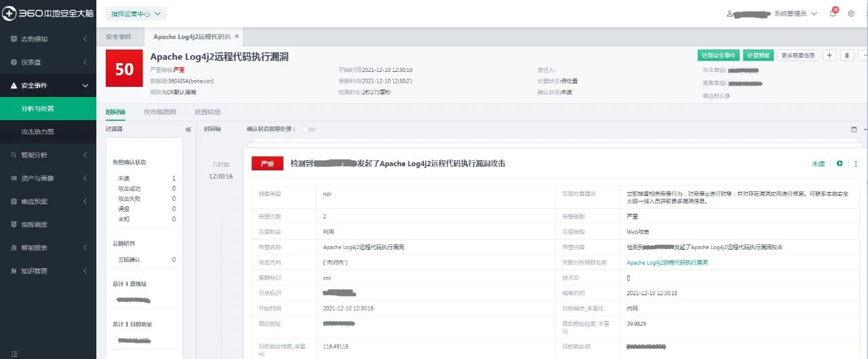
Task: Expand the 智能分析 menu chevron
Action: [85, 155]
